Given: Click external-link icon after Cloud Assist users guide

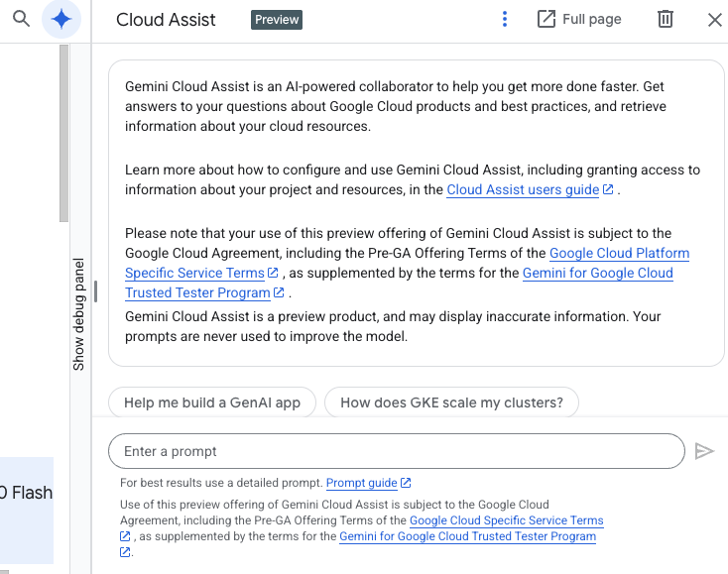Looking at the screenshot, I should 608,189.
